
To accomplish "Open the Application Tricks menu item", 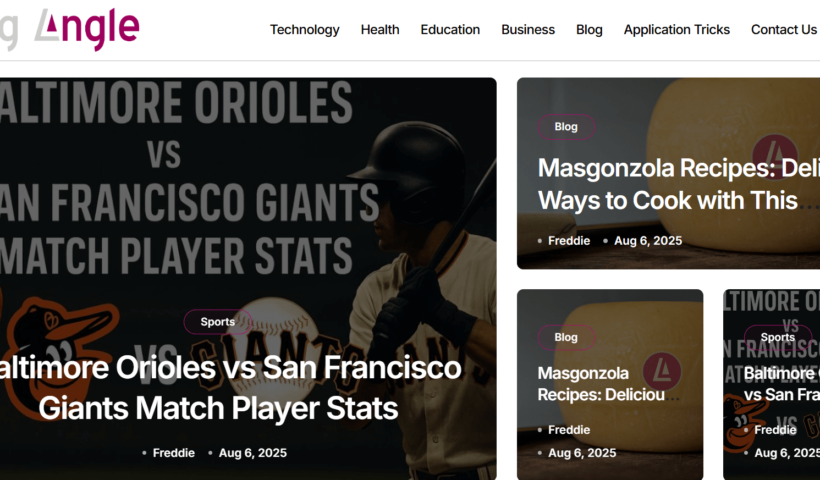I will point(676,30).
